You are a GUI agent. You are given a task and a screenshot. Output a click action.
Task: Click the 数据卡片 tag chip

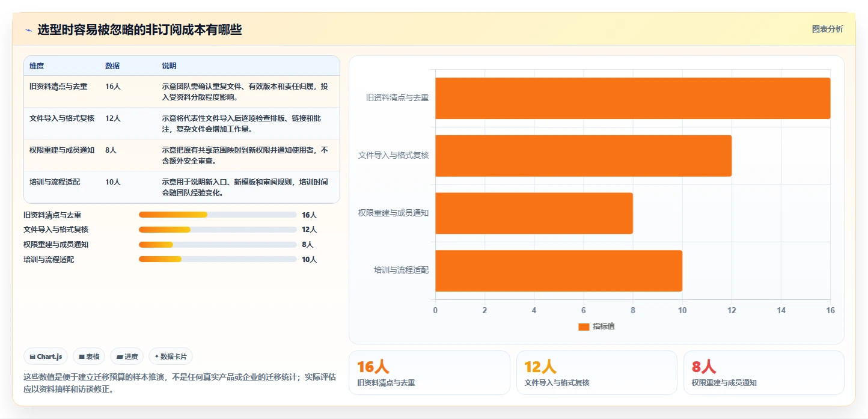(171, 356)
